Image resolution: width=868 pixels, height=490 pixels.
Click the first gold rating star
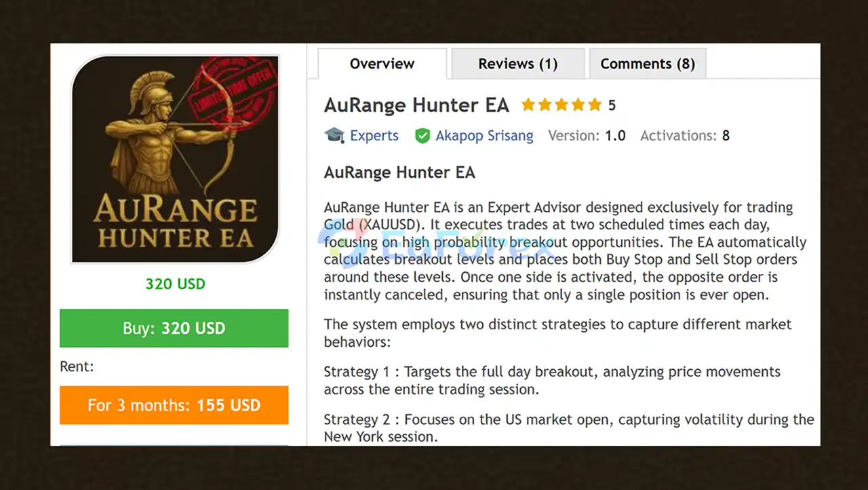pyautogui.click(x=528, y=105)
